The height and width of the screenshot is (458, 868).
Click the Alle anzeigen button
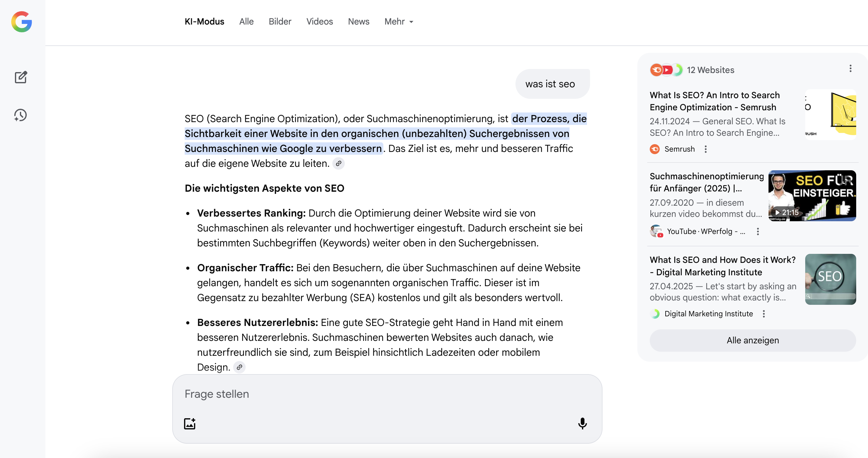click(x=752, y=341)
